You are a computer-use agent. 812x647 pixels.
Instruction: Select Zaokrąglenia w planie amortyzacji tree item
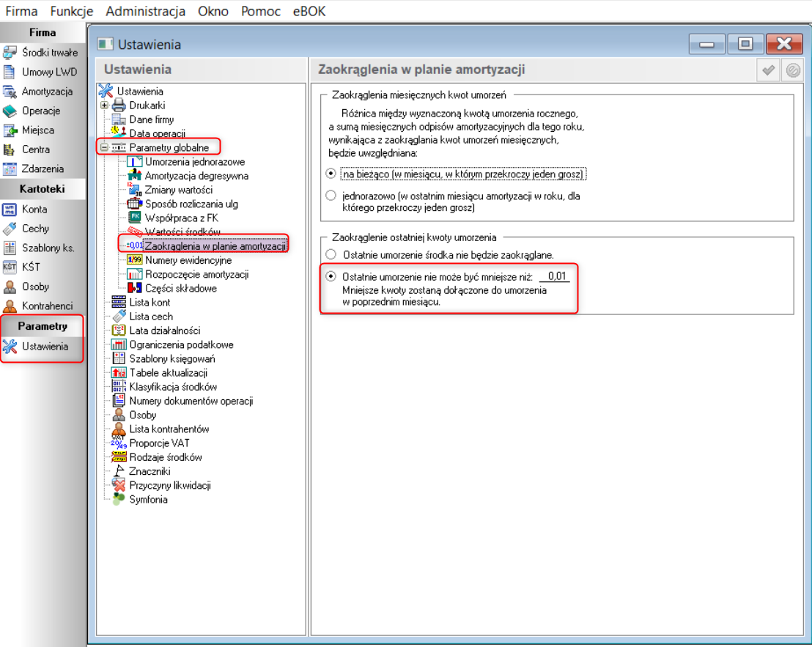[215, 246]
